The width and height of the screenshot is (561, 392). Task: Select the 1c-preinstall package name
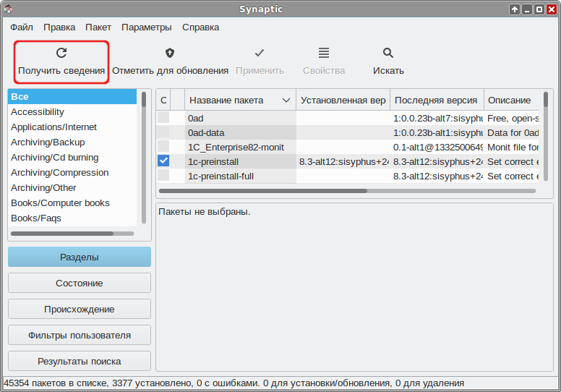[213, 162]
